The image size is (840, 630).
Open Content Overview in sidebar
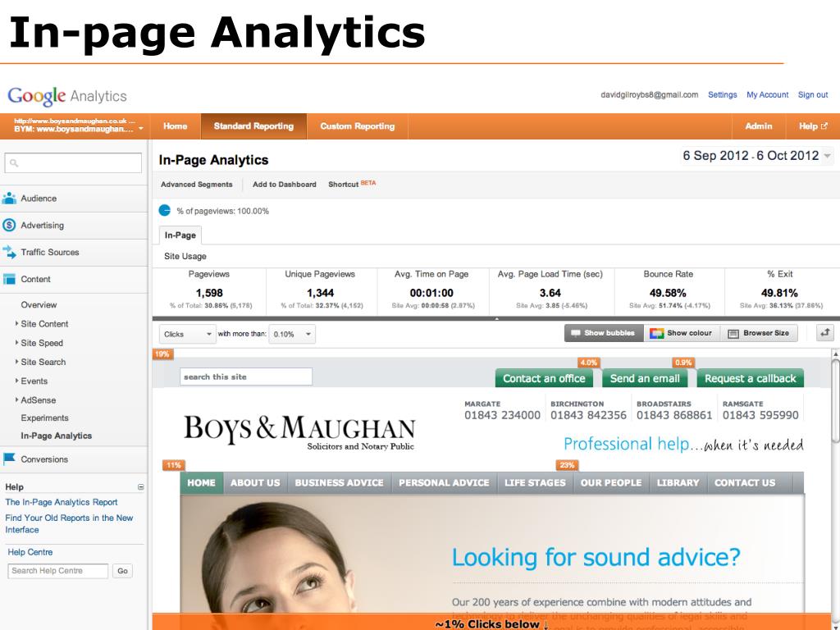click(x=39, y=305)
